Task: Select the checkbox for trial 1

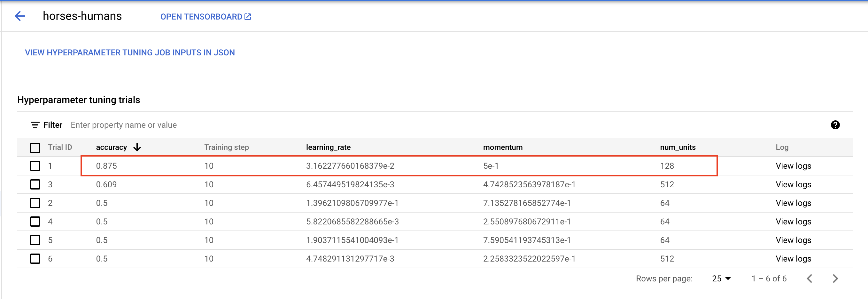Action: 35,166
